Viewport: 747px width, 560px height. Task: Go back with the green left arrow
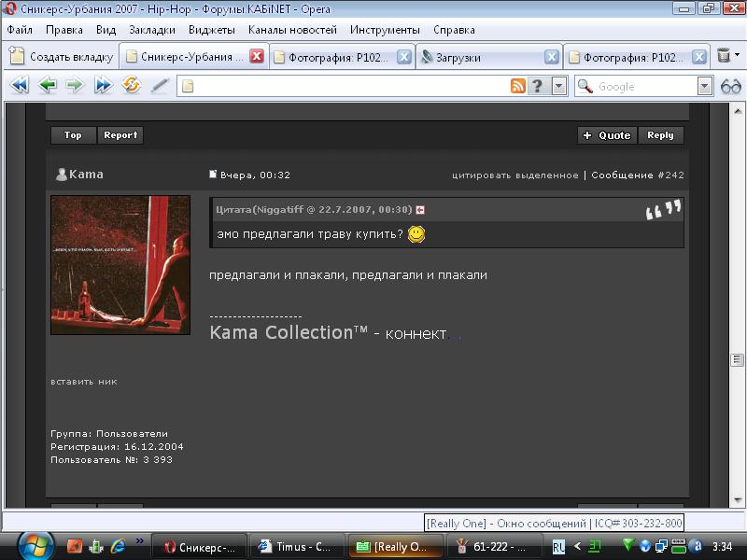pyautogui.click(x=47, y=86)
